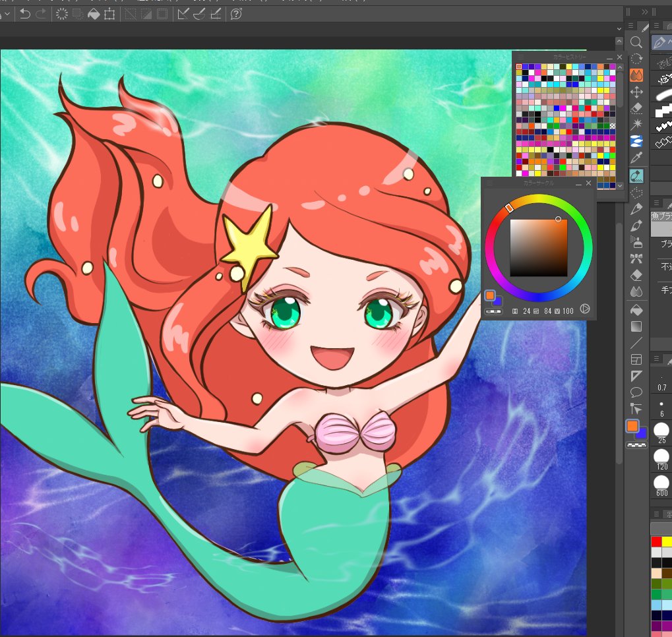Select the Correct line tool
The width and height of the screenshot is (672, 637).
click(636, 409)
